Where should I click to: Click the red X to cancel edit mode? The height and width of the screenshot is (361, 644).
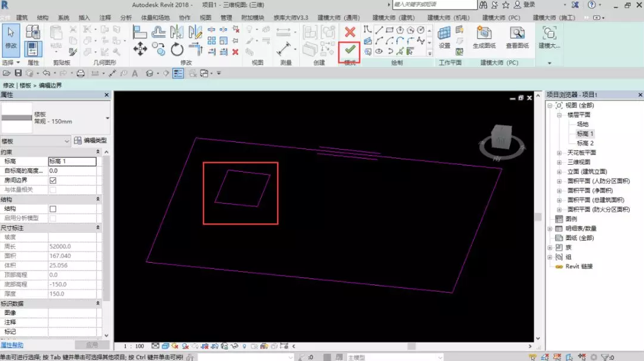click(x=350, y=32)
